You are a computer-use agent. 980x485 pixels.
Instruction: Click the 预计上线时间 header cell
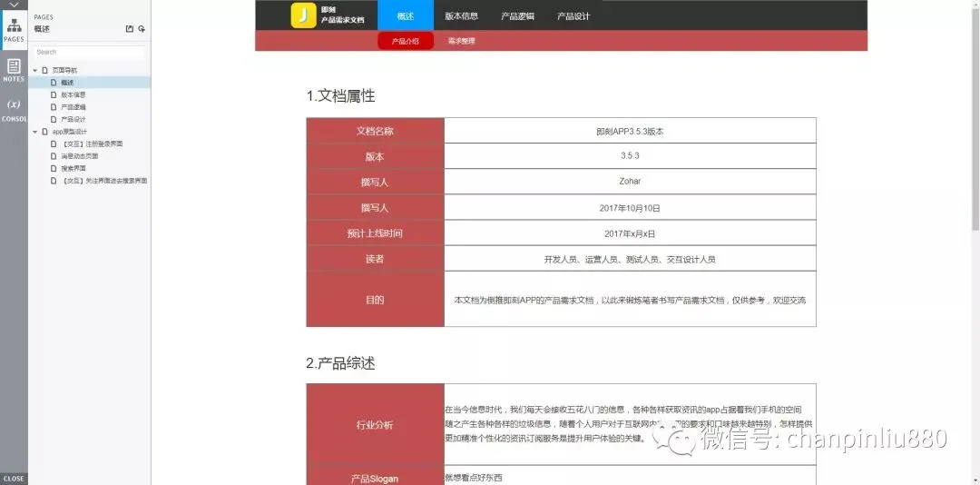pos(375,233)
